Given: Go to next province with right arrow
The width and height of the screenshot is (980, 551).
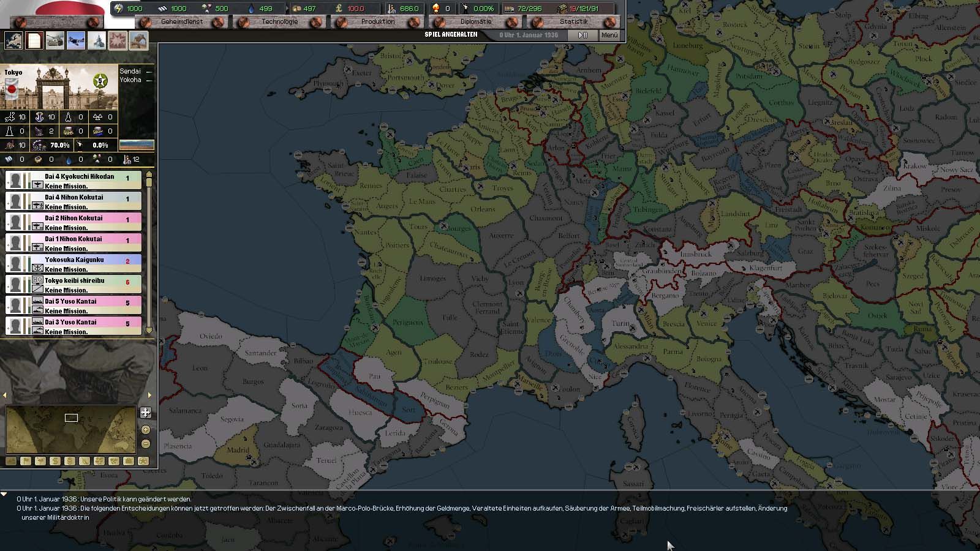Looking at the screenshot, I should (149, 395).
